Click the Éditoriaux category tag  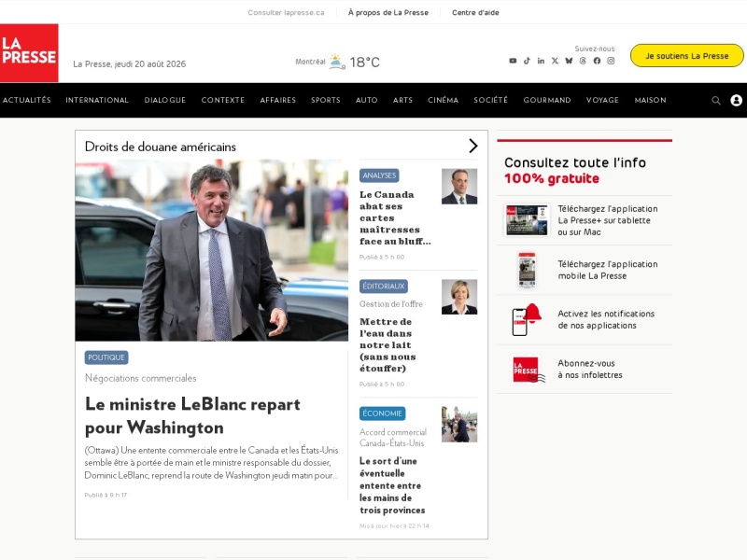[x=384, y=287]
